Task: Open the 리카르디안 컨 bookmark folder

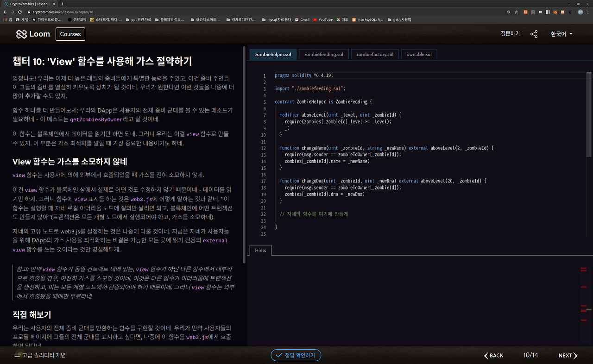Action: point(240,19)
